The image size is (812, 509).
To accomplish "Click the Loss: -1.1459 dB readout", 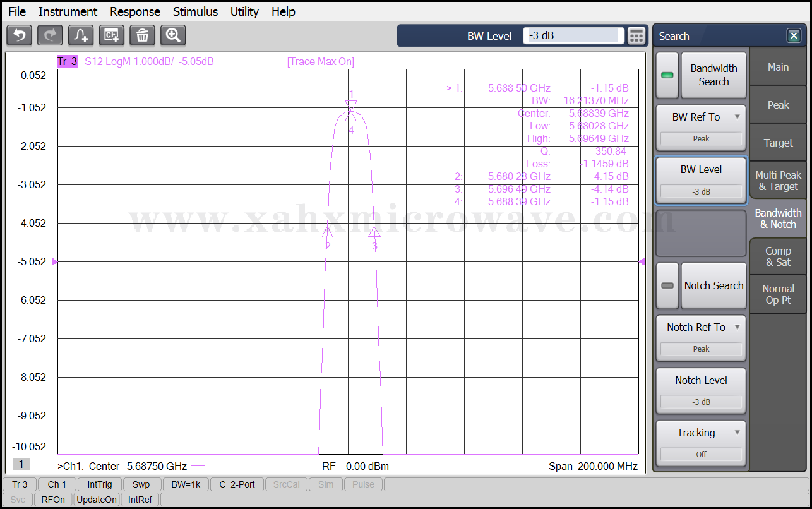I will pyautogui.click(x=578, y=164).
